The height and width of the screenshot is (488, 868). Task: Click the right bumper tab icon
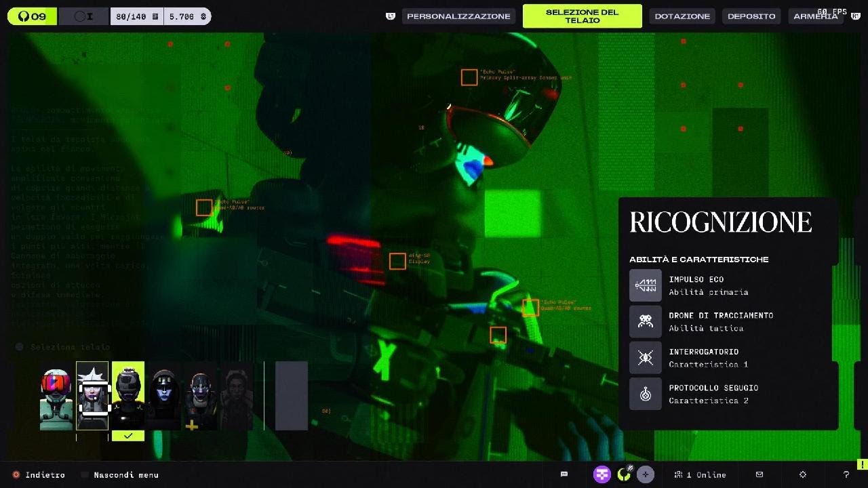pos(856,16)
